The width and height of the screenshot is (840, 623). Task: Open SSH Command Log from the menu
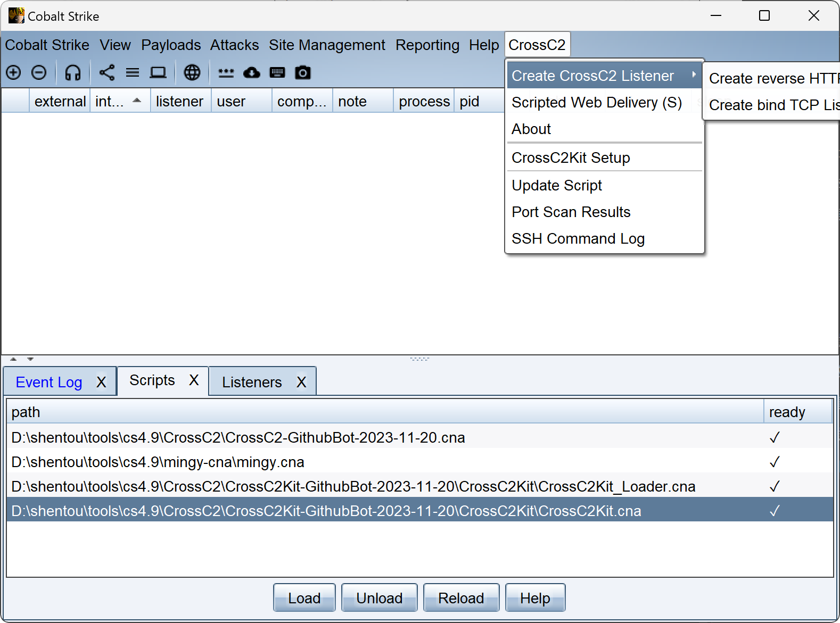pos(604,238)
